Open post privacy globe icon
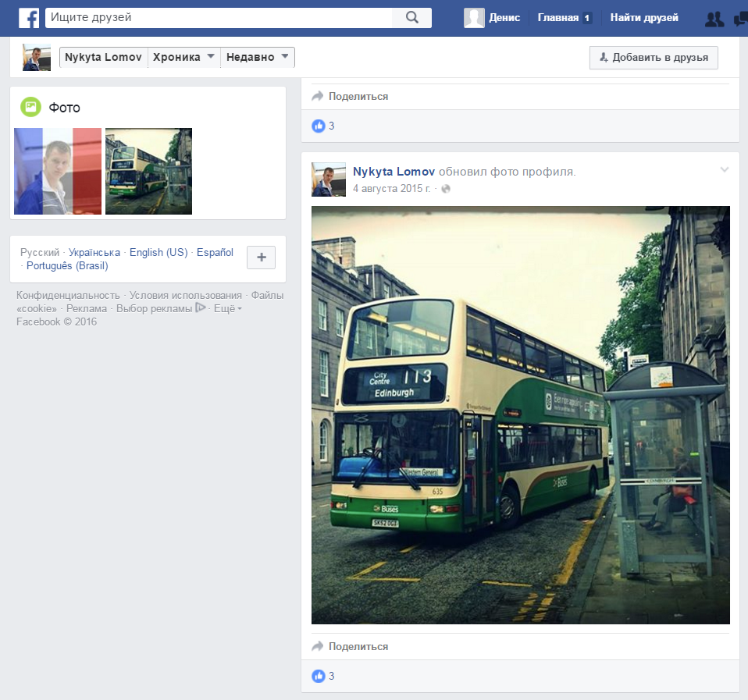The width and height of the screenshot is (748, 700). 446,189
